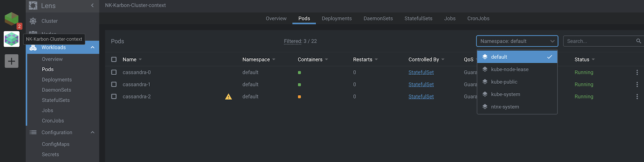Sort pods by Containers column
The image size is (644, 162).
pos(313,59)
